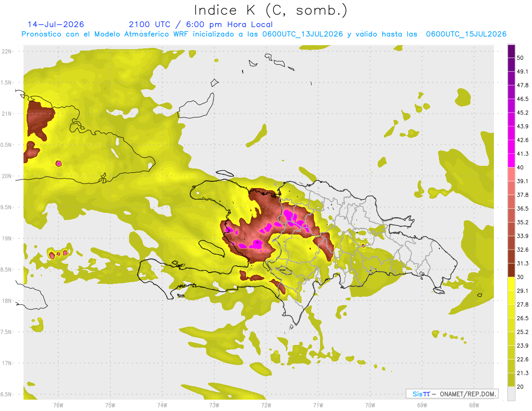Click the "33.9" colorbar label

(x=523, y=236)
